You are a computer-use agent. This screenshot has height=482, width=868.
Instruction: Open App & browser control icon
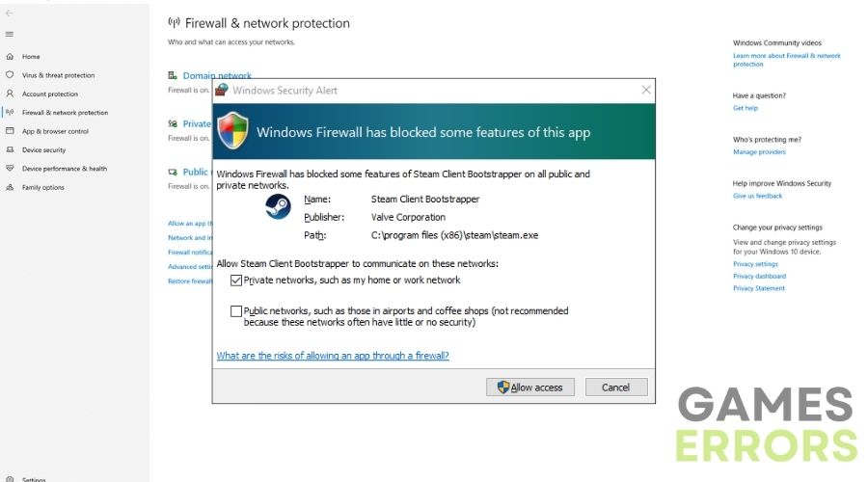(x=10, y=131)
